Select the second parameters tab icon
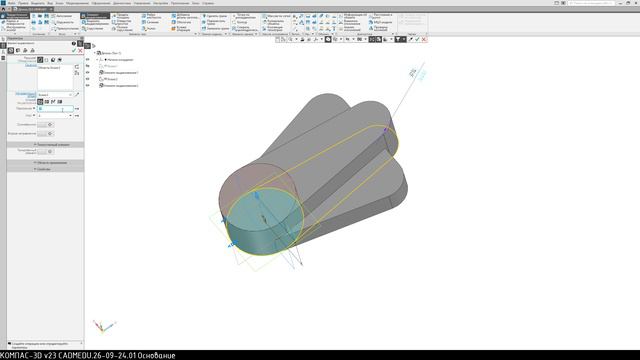Viewport: 640px width, 360px height. pos(18,50)
